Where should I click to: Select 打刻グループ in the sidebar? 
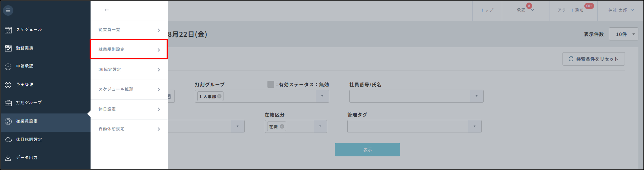point(8,103)
